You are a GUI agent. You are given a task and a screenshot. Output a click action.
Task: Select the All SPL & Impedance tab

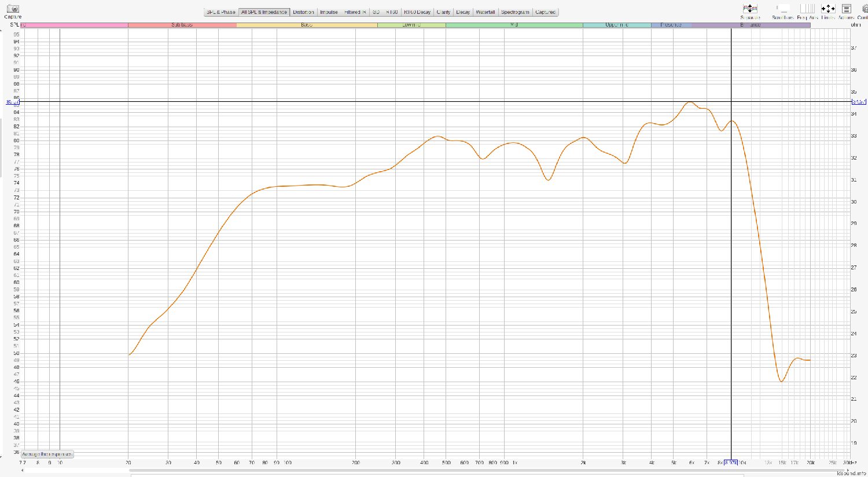(264, 12)
